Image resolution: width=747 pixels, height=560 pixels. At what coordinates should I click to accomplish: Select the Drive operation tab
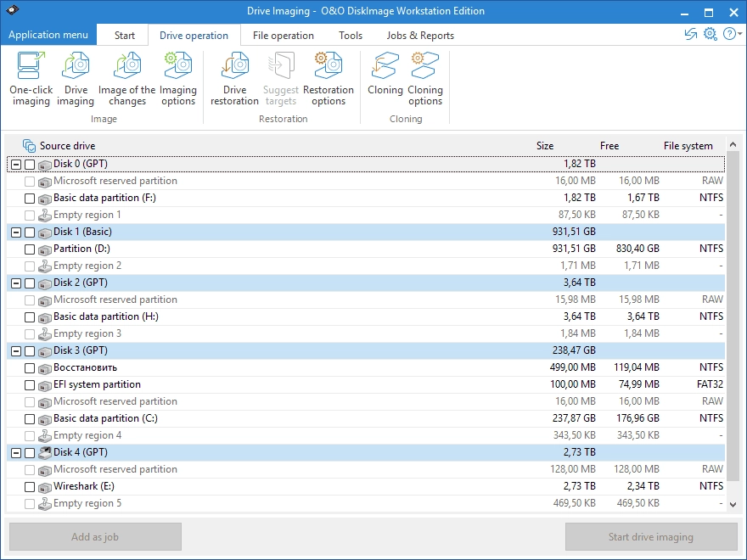(194, 36)
